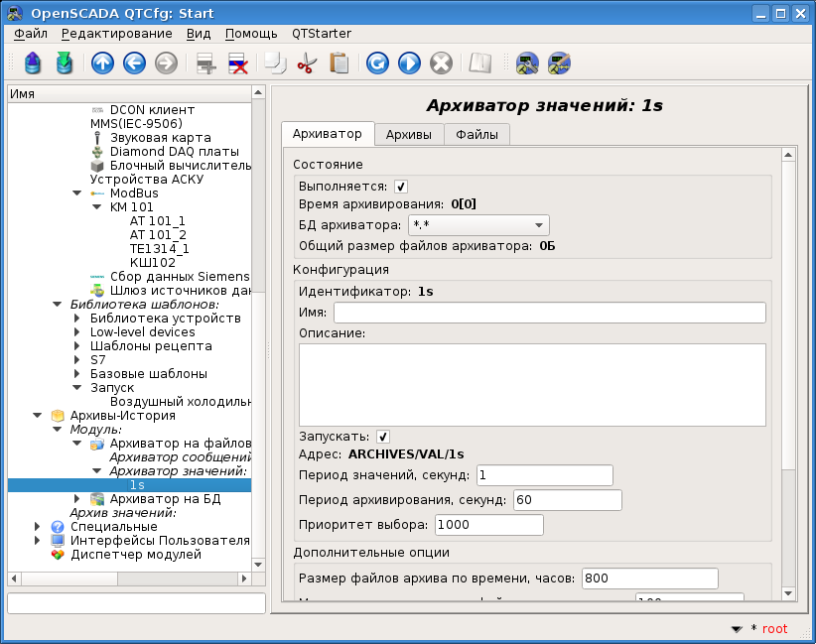The width and height of the screenshot is (816, 644).
Task: Collapse the KM 101 tree node
Action: [97, 207]
